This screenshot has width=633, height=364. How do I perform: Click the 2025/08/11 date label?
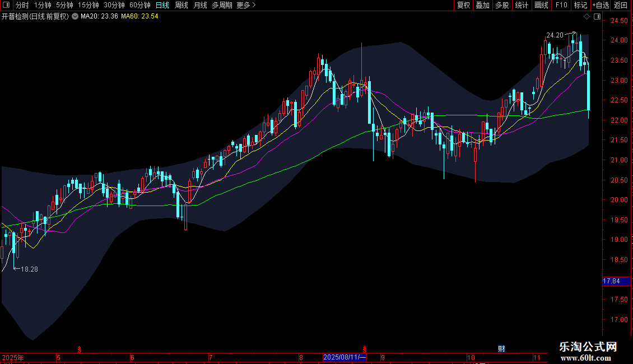point(345,357)
